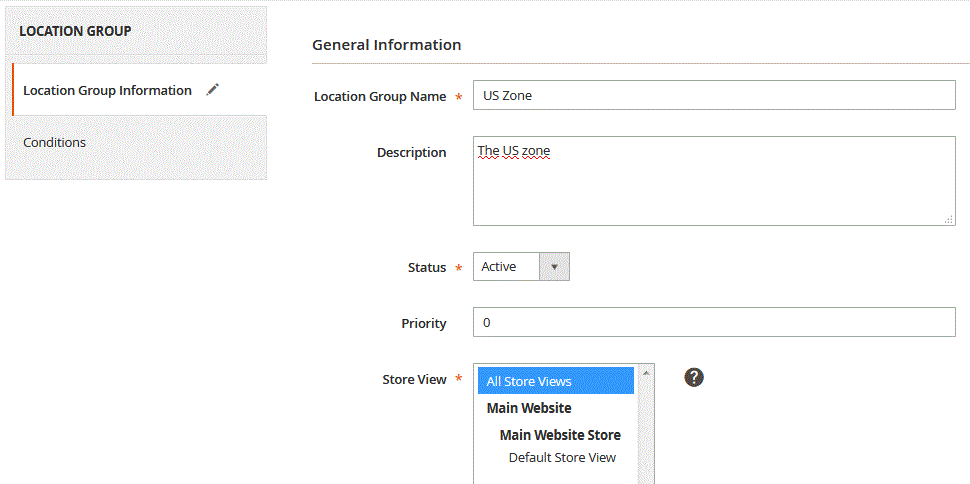Click the up arrow on Store View list scrollbar
The image size is (970, 484).
(x=646, y=373)
